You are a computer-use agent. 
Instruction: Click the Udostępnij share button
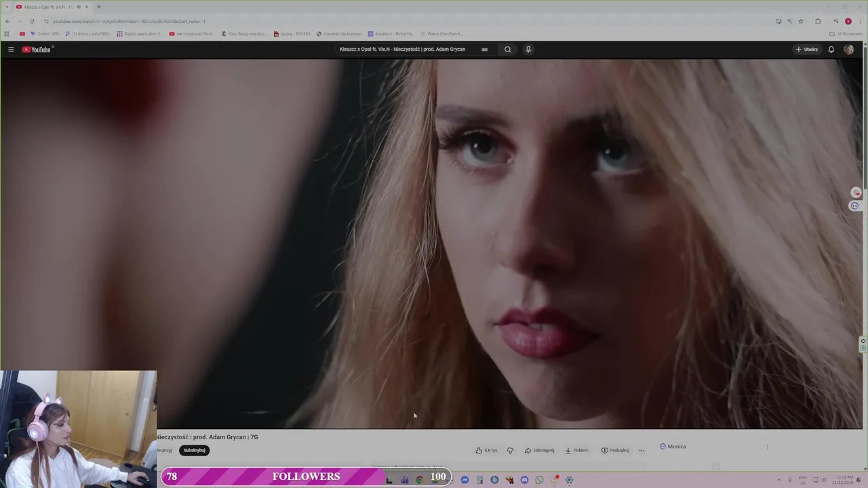tap(539, 450)
